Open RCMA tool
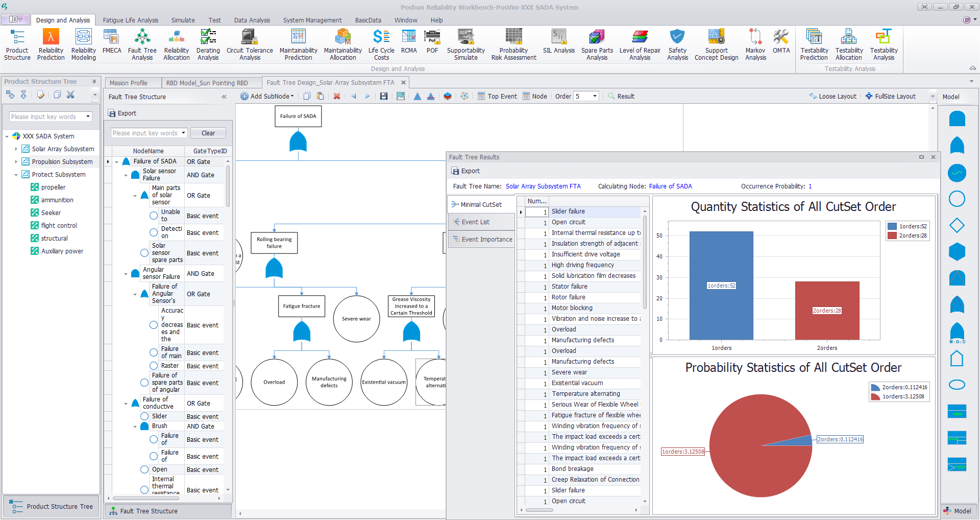The image size is (980, 520). pyautogui.click(x=409, y=42)
